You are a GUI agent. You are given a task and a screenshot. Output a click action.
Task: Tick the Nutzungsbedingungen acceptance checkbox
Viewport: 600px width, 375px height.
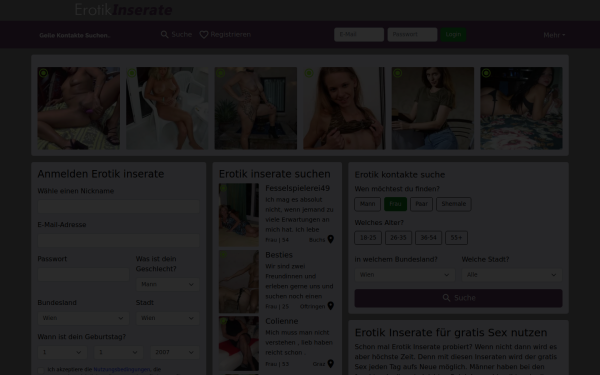coord(41,370)
